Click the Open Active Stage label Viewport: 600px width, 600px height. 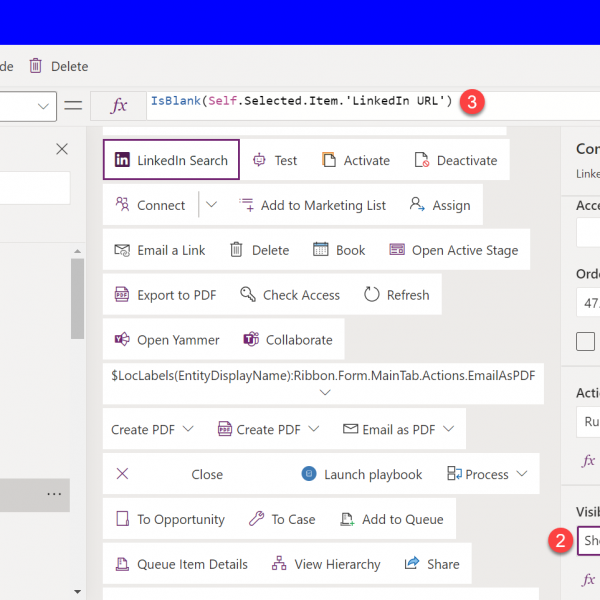click(465, 250)
